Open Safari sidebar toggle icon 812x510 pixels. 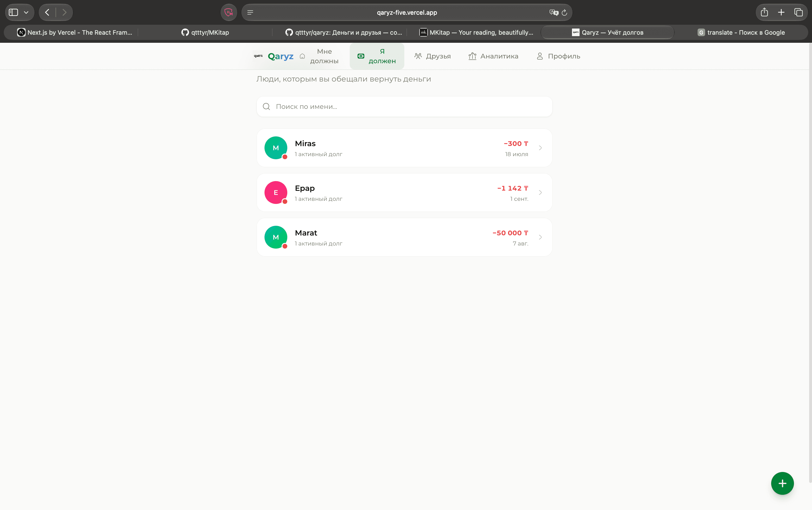point(13,13)
